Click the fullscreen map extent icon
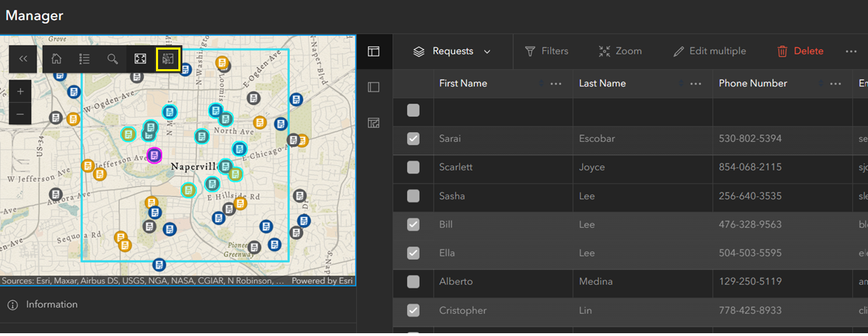868x336 pixels. 140,59
